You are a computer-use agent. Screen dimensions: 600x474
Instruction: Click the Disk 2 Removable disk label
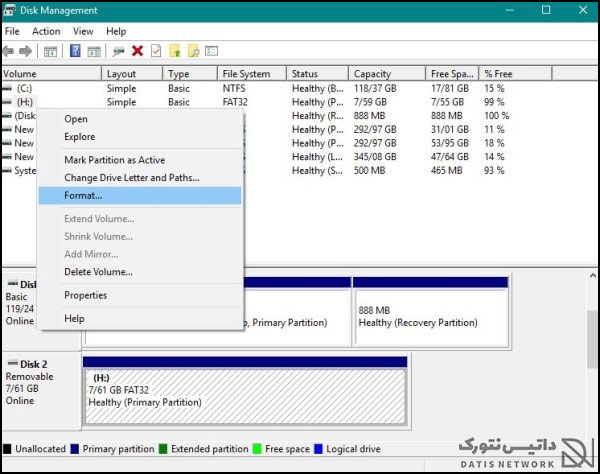pos(41,391)
